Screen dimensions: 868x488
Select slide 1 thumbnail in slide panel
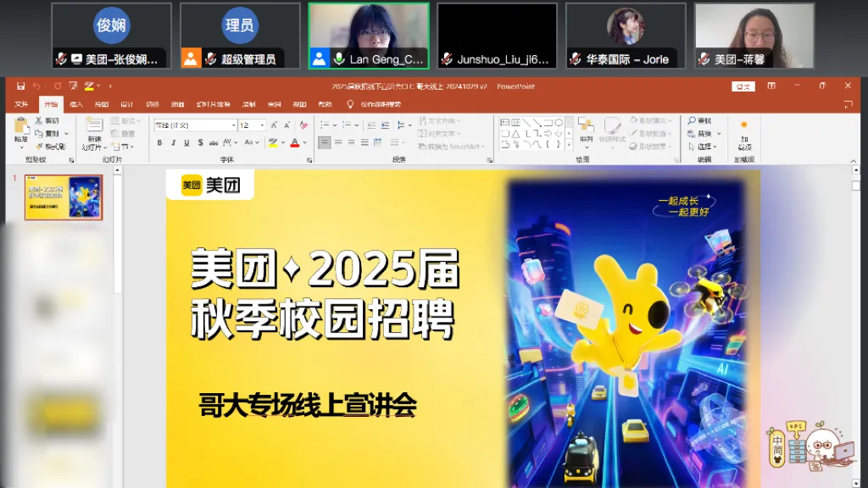coord(64,197)
